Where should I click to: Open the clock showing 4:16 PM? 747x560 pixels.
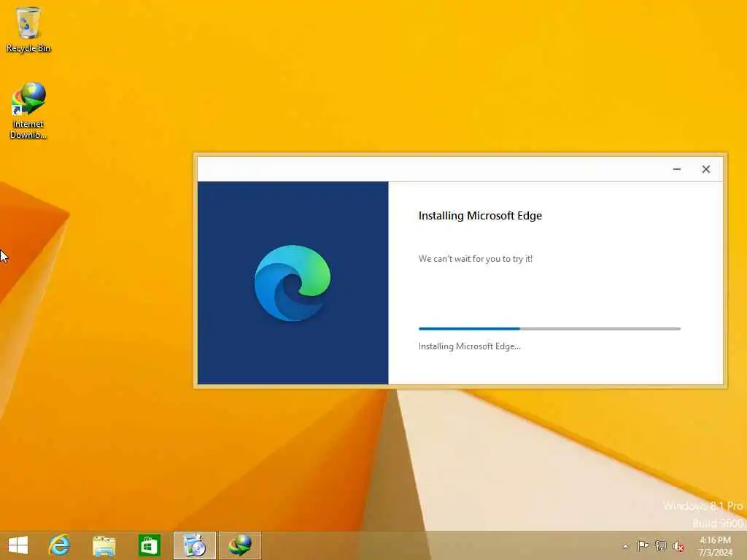coord(715,546)
